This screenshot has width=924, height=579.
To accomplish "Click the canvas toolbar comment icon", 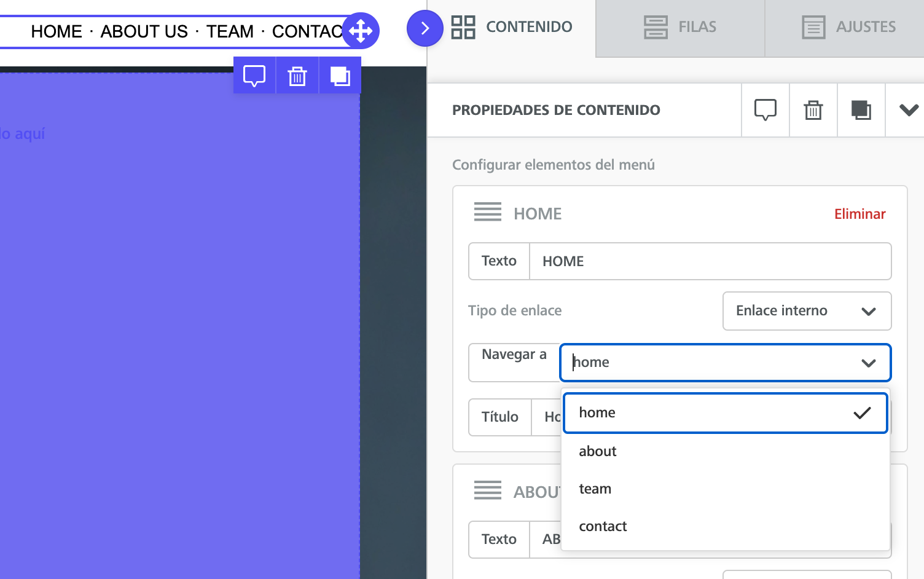I will tap(254, 76).
